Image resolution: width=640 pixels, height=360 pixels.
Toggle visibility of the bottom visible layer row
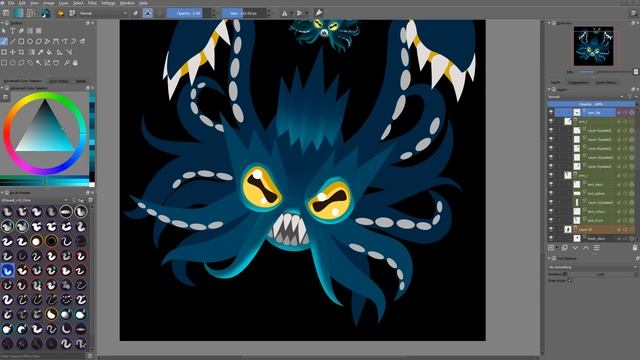(x=551, y=238)
